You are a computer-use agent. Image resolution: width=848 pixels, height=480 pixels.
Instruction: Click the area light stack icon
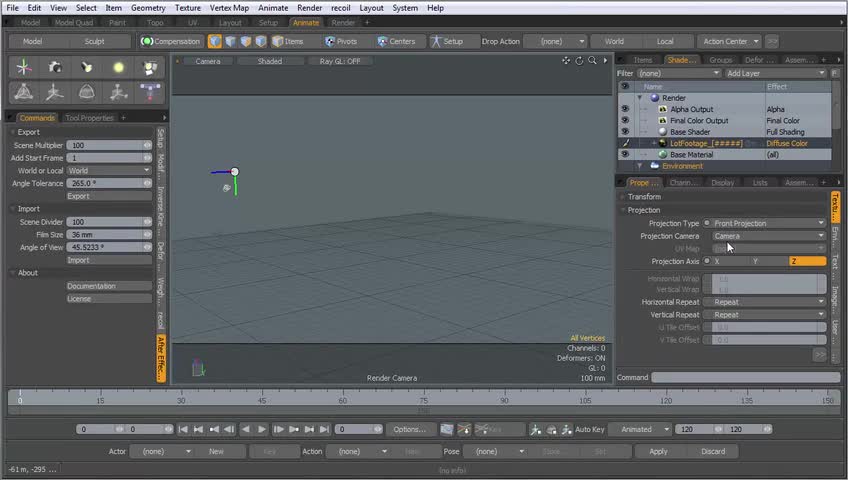[150, 68]
